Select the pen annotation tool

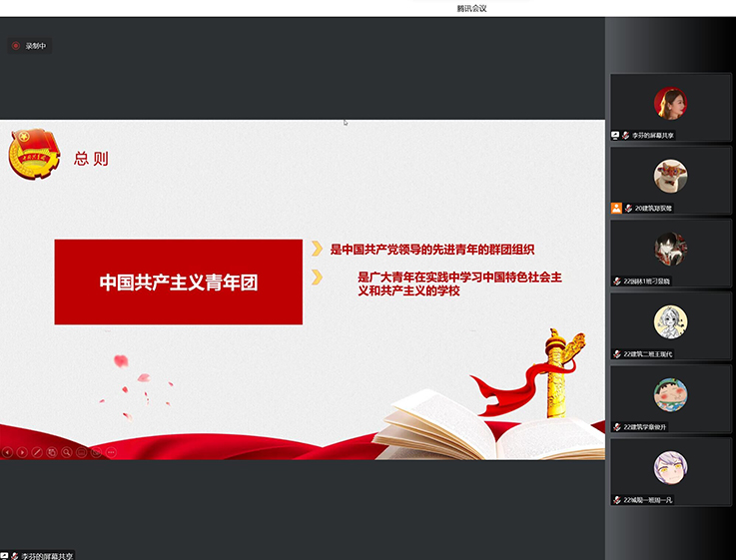(x=37, y=452)
